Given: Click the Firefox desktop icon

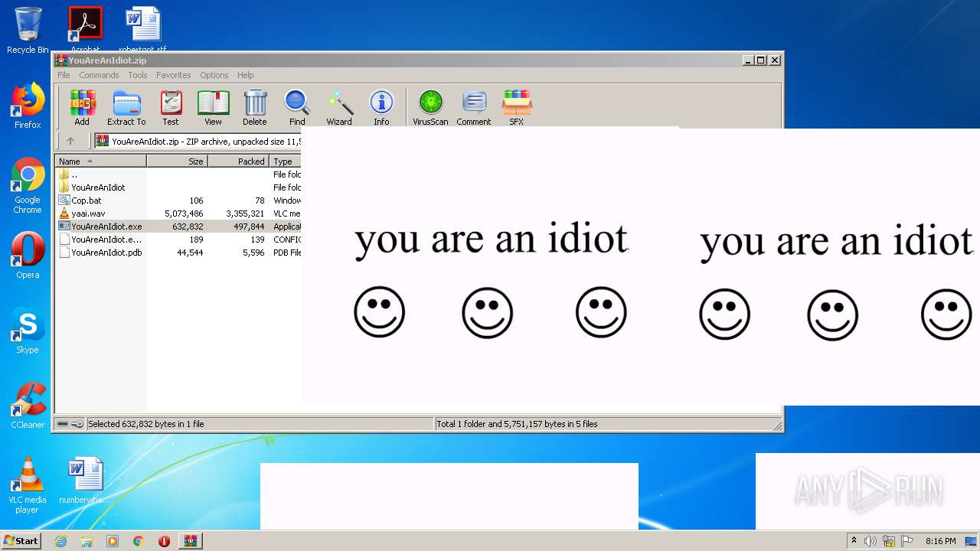Looking at the screenshot, I should pos(28,106).
